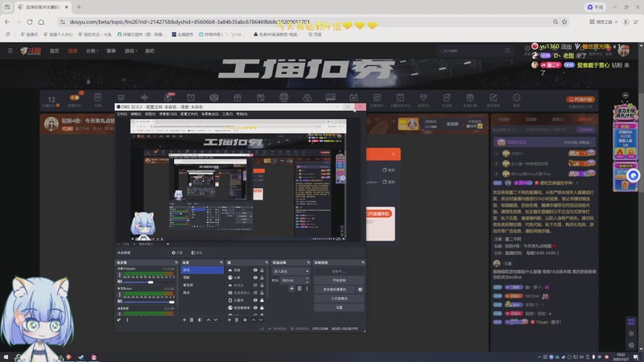Add a new scene in OBS Scenes dock
This screenshot has height=362, width=644.
point(184,319)
